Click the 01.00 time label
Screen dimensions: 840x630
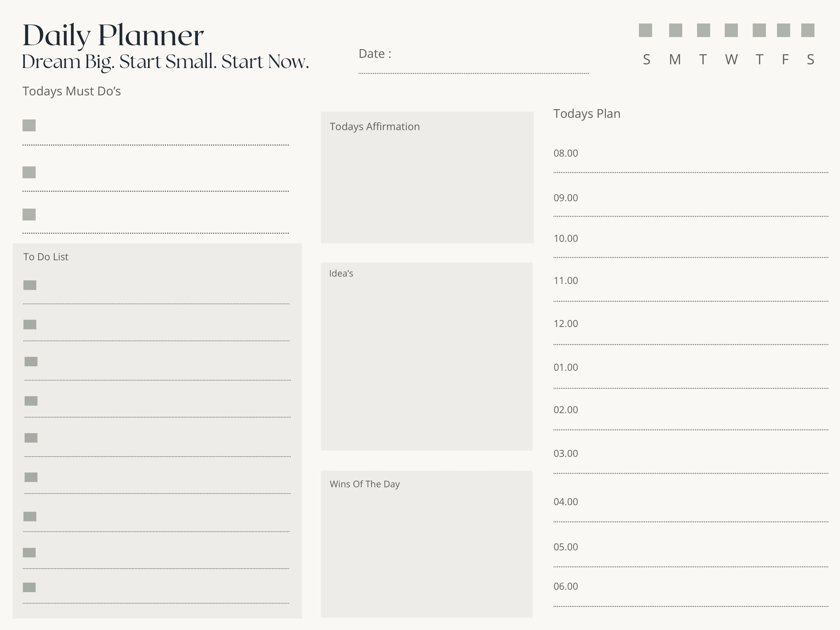566,367
